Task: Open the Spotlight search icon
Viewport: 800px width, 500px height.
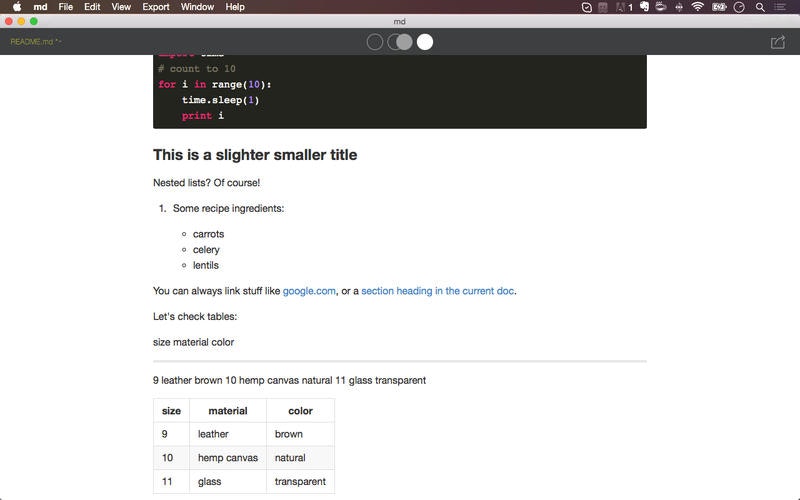Action: [x=760, y=7]
